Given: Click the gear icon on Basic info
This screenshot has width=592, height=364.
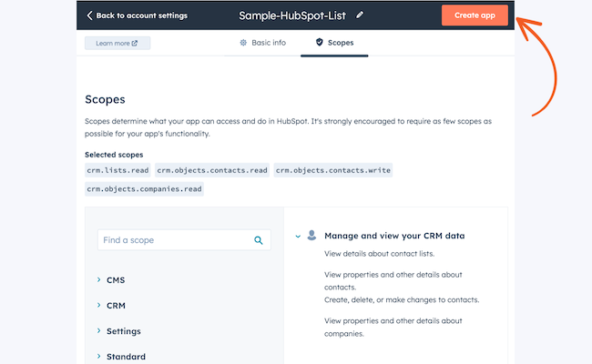Looking at the screenshot, I should (x=243, y=43).
